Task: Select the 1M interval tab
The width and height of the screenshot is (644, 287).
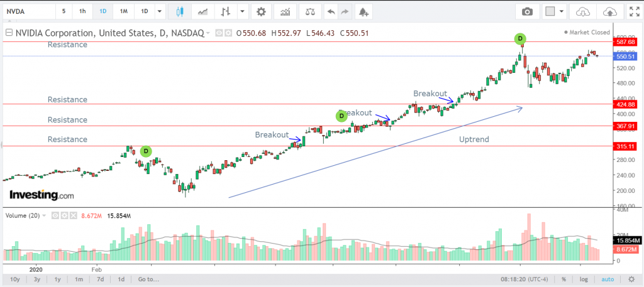Action: pyautogui.click(x=124, y=11)
